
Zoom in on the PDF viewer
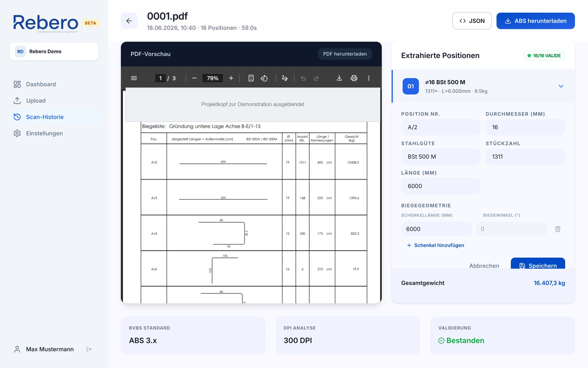(x=231, y=78)
